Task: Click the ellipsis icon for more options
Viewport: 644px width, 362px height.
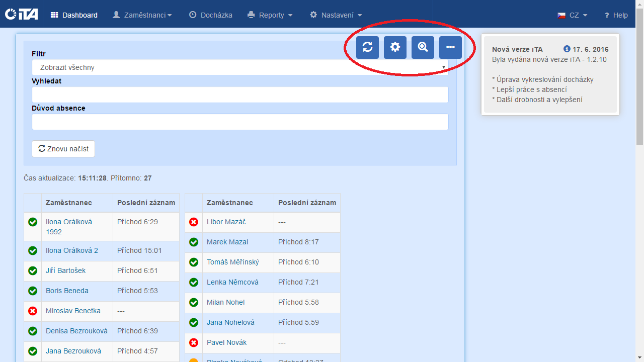Action: 450,47
